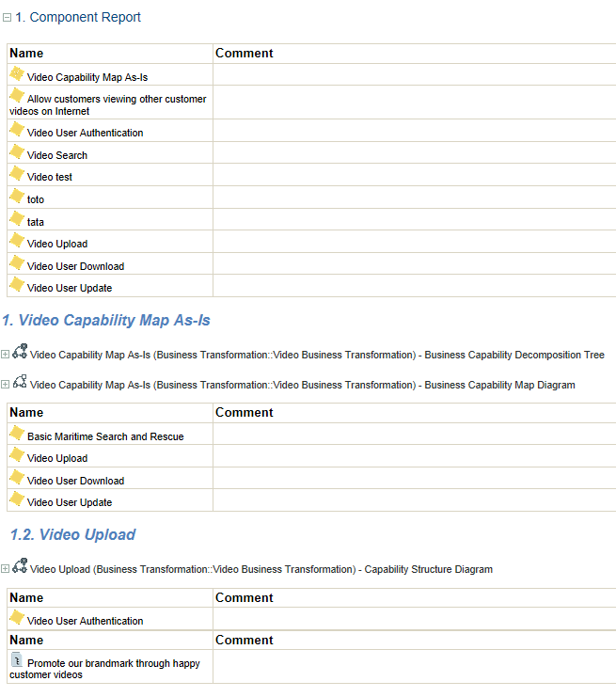The height and width of the screenshot is (697, 616).
Task: Click the document icon beside Promote our brandmark
Action: (x=17, y=660)
